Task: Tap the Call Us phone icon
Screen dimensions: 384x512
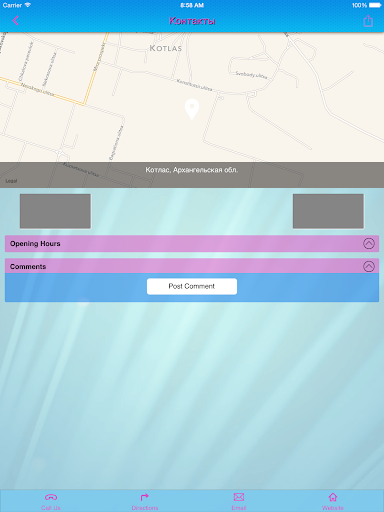Action: click(x=51, y=497)
